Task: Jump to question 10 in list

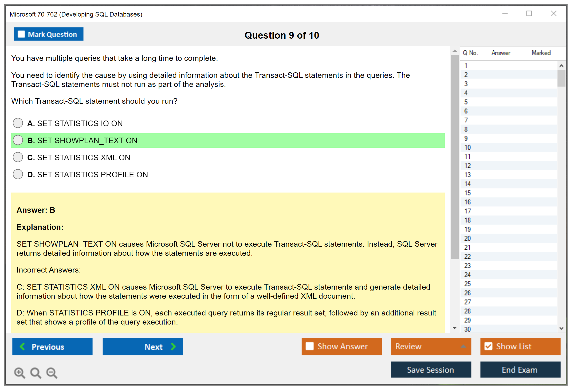Action: (x=467, y=147)
